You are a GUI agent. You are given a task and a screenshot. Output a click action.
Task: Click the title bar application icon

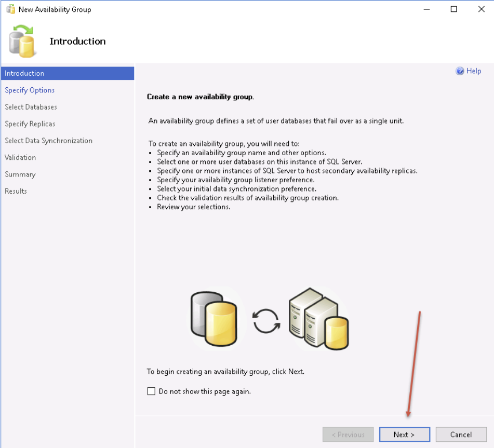coord(11,9)
